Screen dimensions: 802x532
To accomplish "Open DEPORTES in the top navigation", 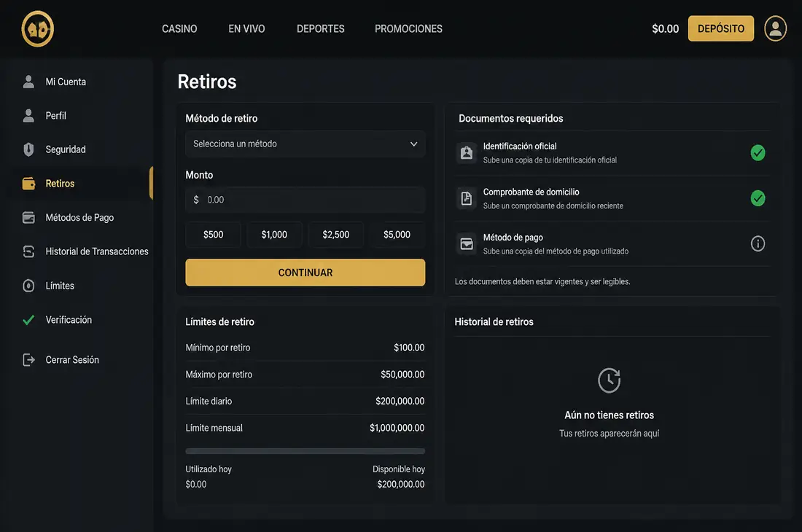I will point(321,28).
